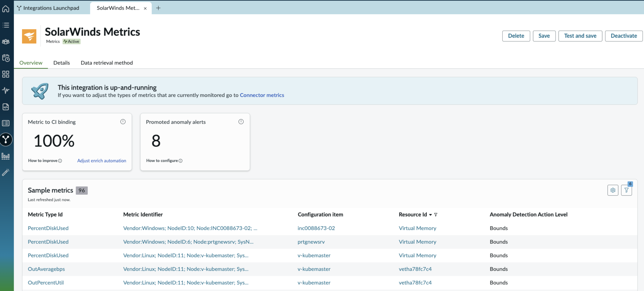Click the Metric Type Id column header
644x291 pixels.
(45, 215)
